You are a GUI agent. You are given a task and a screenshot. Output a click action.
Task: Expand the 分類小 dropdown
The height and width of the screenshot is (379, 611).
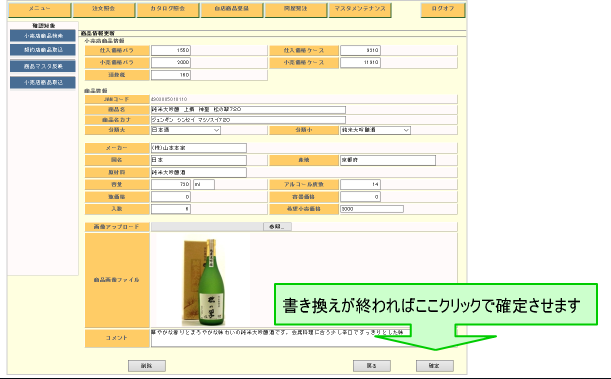375,130
